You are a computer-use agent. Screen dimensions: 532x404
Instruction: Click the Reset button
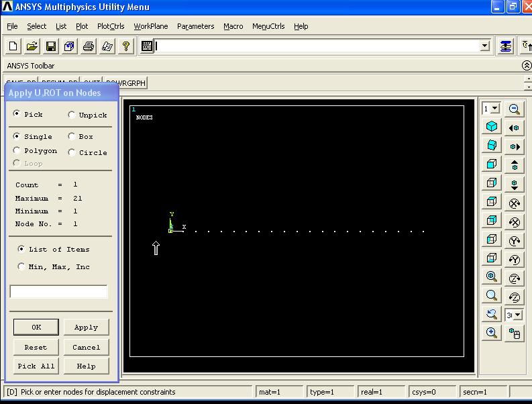36,347
